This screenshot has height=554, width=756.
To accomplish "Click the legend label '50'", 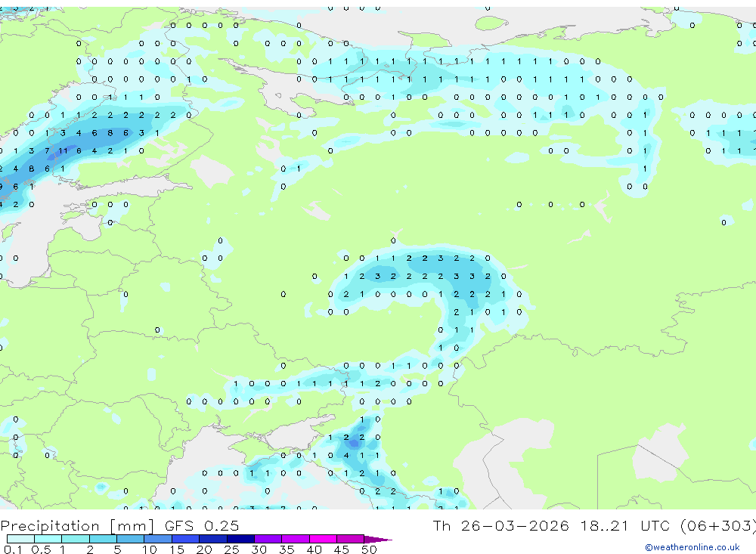I will click(369, 549).
